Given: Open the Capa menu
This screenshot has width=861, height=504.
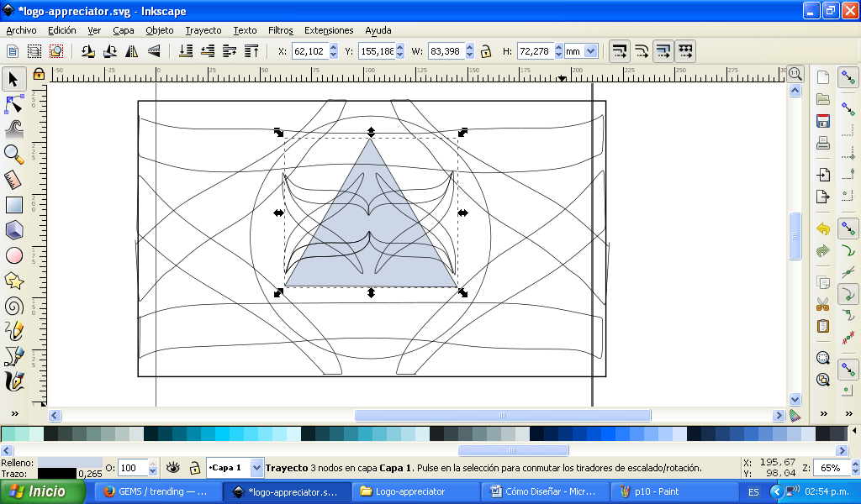Looking at the screenshot, I should click(124, 30).
